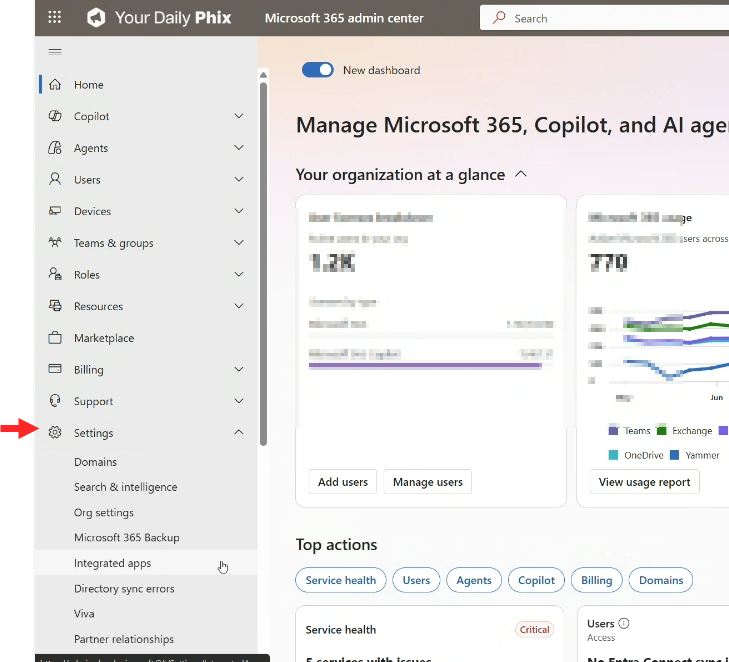Open Org settings
The height and width of the screenshot is (662, 729).
104,513
